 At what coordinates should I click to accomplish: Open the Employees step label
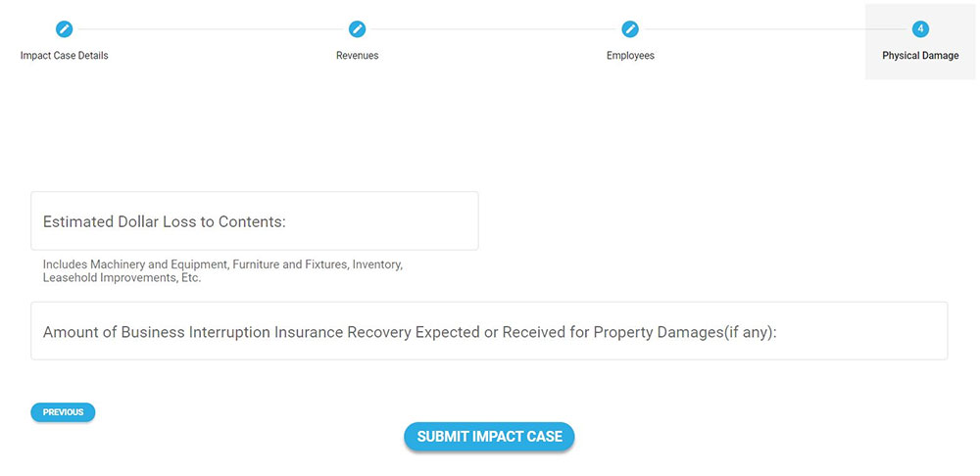(x=630, y=56)
